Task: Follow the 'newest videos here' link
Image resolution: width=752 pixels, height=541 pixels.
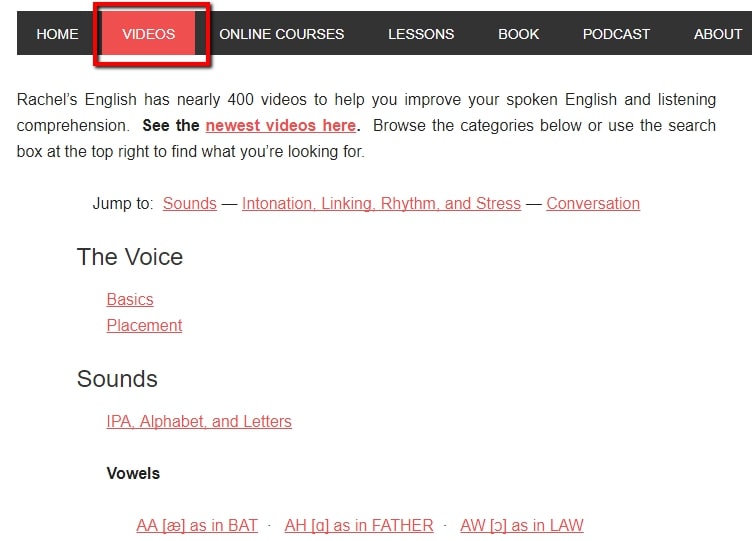Action: click(281, 125)
